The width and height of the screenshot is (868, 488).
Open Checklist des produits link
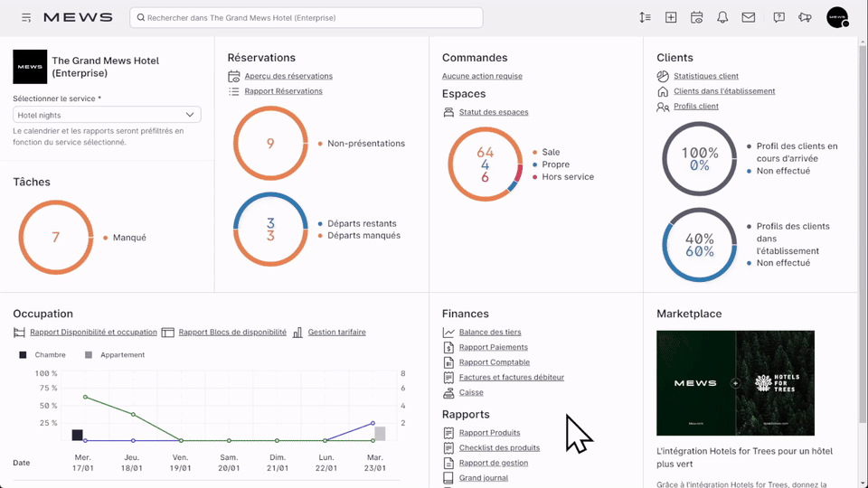pyautogui.click(x=499, y=447)
